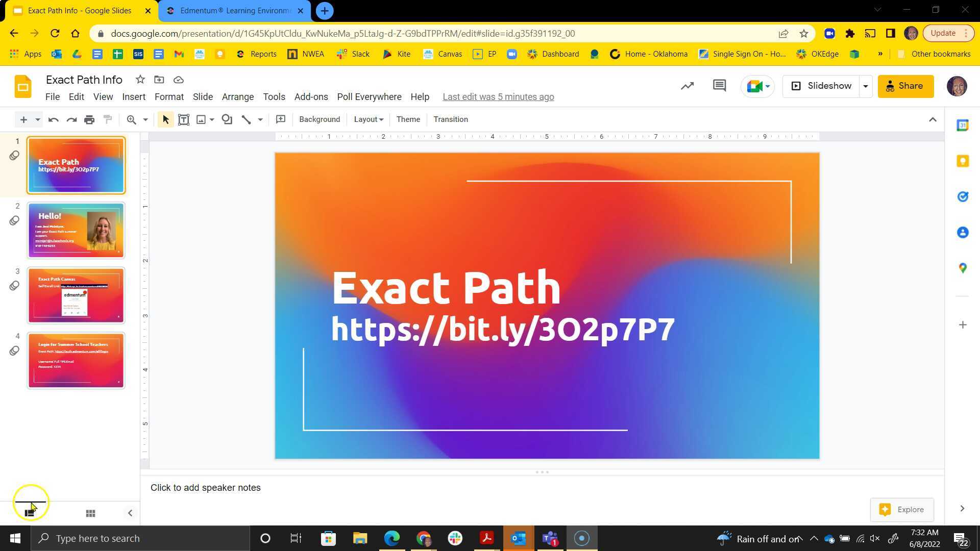This screenshot has width=980, height=551.
Task: Select the Shape tool
Action: click(227, 119)
